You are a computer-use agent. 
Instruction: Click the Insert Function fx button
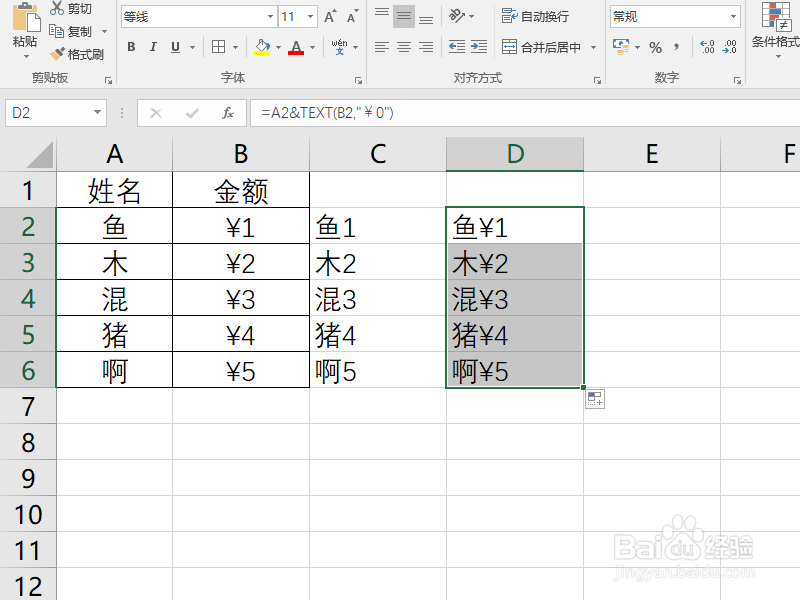coord(228,113)
